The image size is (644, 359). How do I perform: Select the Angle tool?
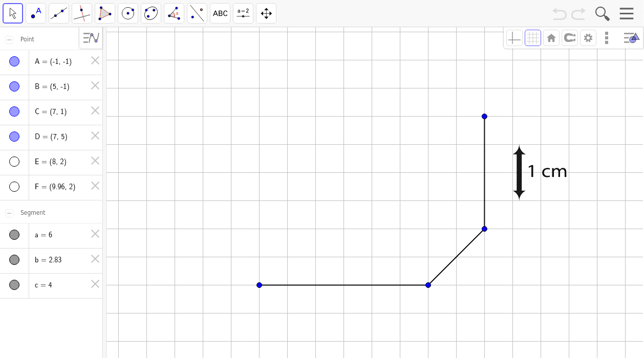point(174,13)
